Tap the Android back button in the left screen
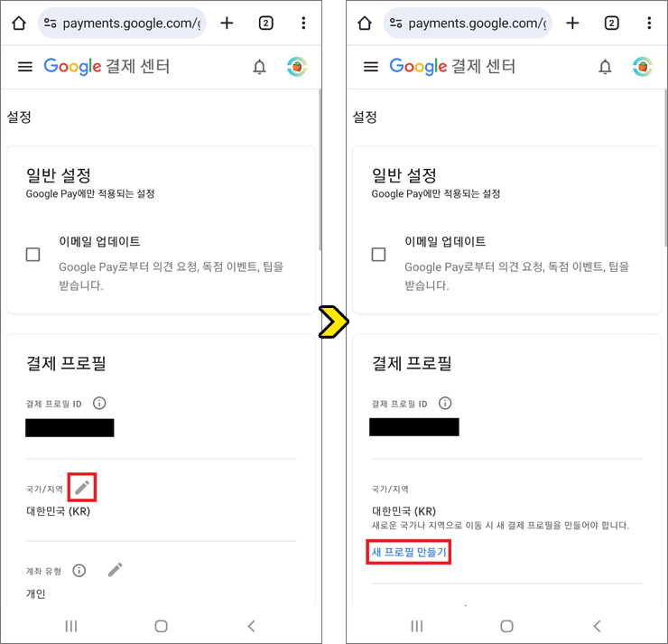 pos(251,626)
